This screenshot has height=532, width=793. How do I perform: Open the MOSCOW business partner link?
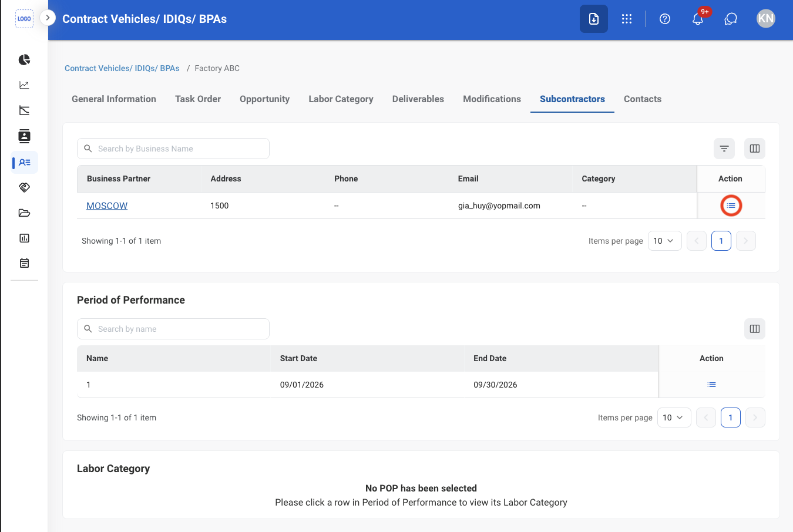coord(107,206)
